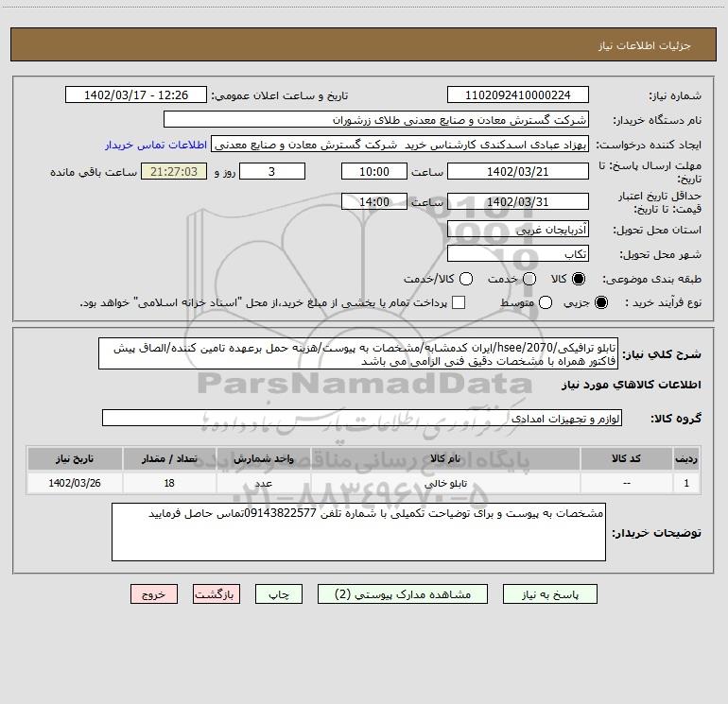Click the شرح کلی نیاز description box
This screenshot has width=728, height=704.
point(358,354)
